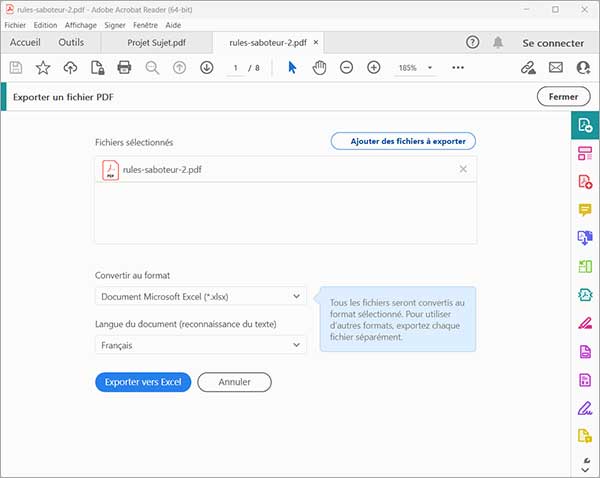Zoom out with minus icon
Image resolution: width=600 pixels, height=478 pixels.
click(x=346, y=68)
